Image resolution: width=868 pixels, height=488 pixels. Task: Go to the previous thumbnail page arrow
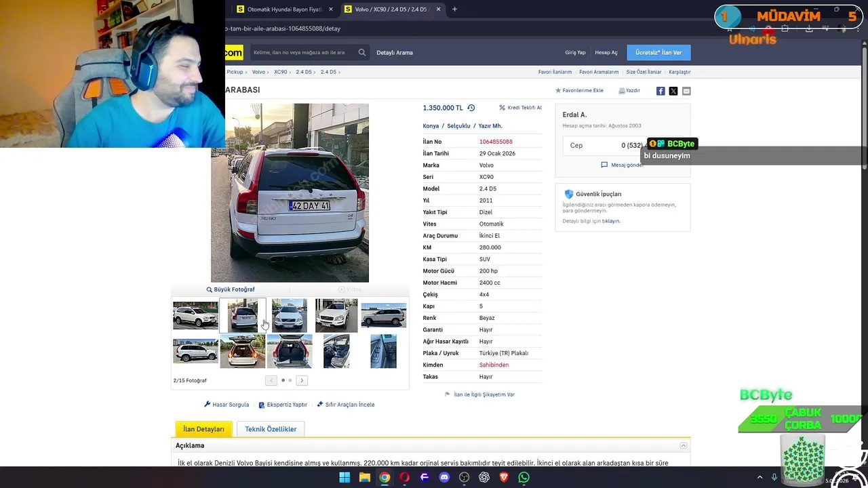click(x=271, y=380)
